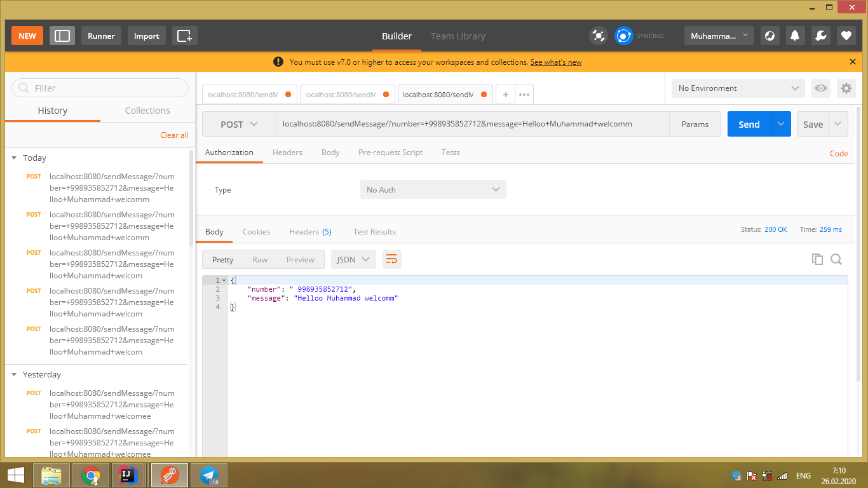Collapse JSON object at line 1

point(224,280)
